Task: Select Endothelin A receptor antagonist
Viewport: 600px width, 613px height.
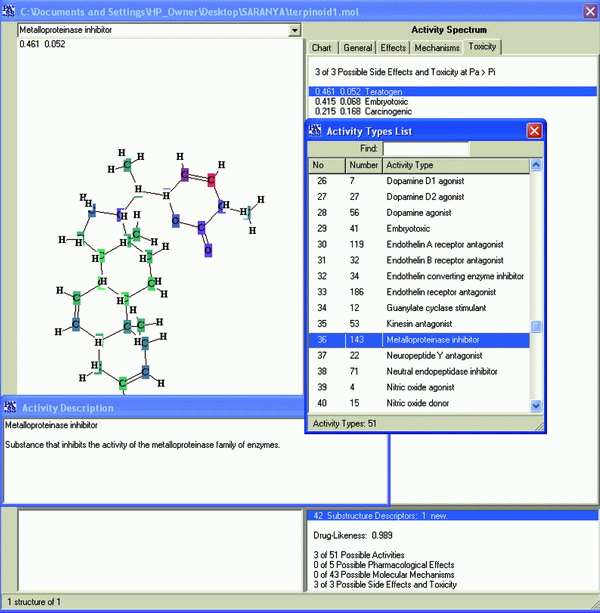Action: pyautogui.click(x=419, y=244)
